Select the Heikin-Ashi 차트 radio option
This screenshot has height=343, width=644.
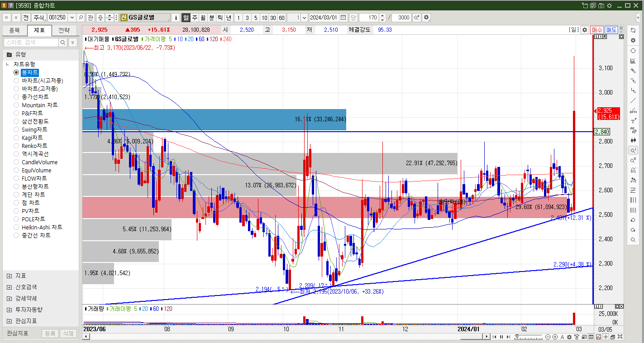[16, 227]
